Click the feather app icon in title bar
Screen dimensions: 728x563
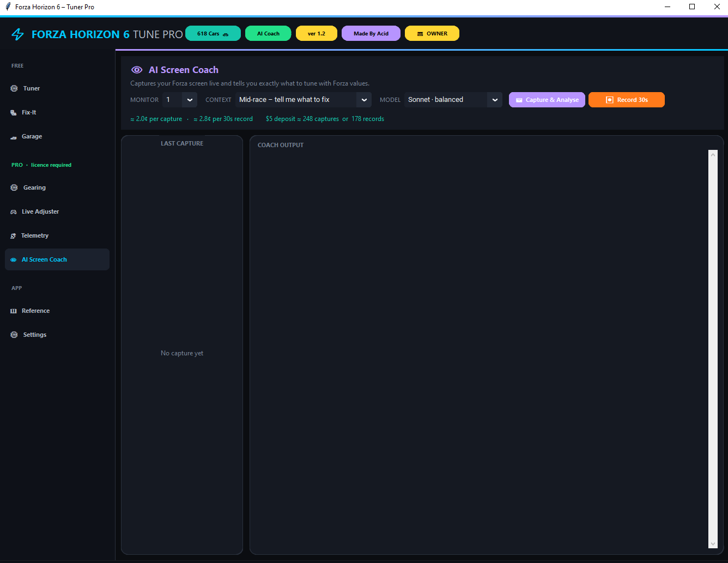(8, 7)
